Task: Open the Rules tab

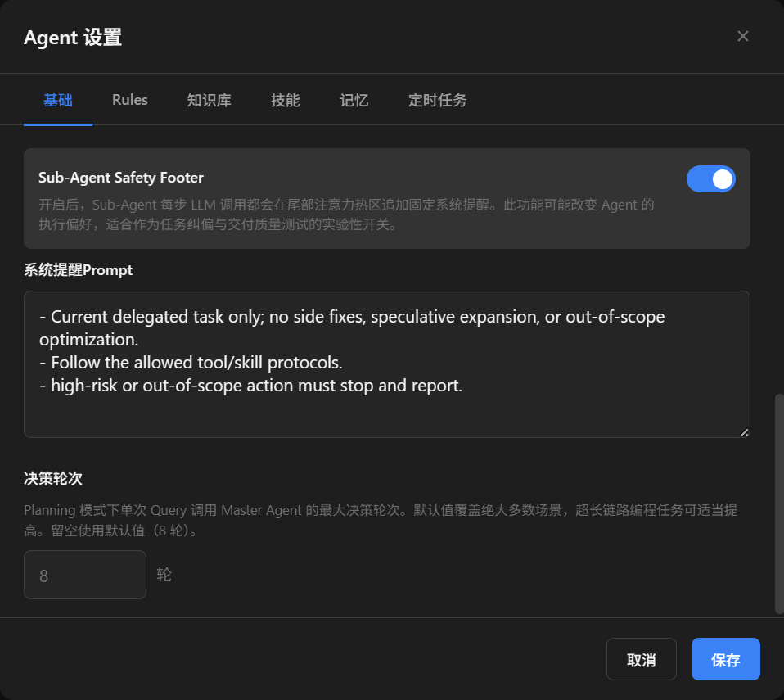Action: [x=130, y=100]
